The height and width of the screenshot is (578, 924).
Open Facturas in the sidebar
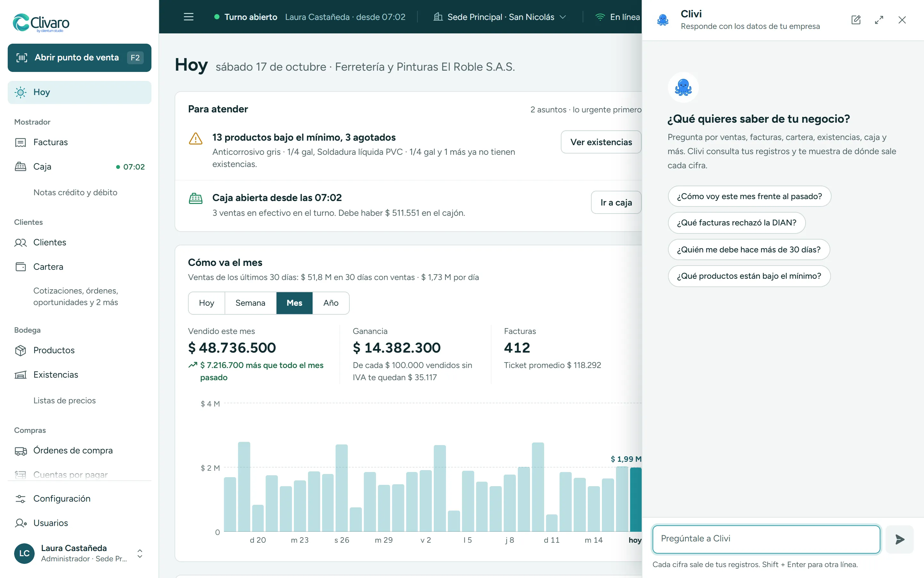(80, 142)
